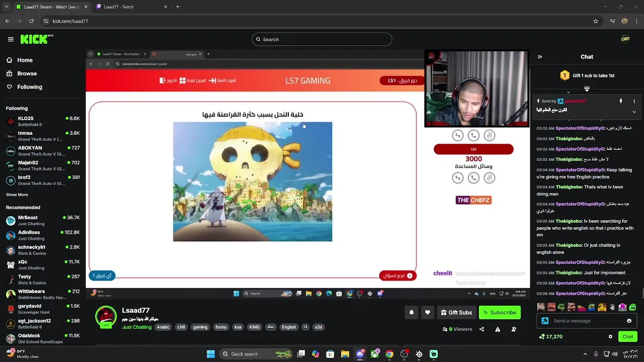Viewport: 644px width, 362px height.
Task: Expand gift leaderboard arrow under chat header
Action: [587, 89]
